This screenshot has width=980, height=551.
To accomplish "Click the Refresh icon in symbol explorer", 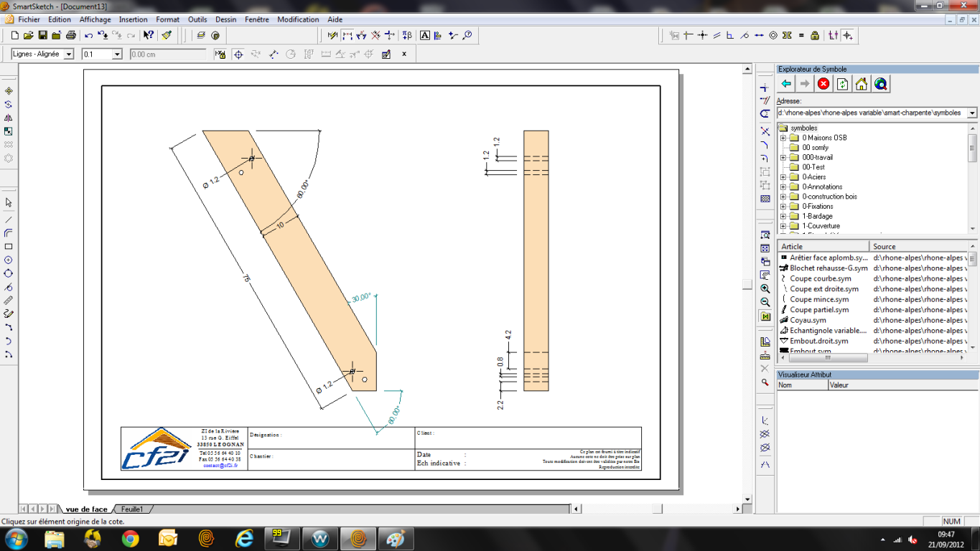I will click(x=842, y=84).
